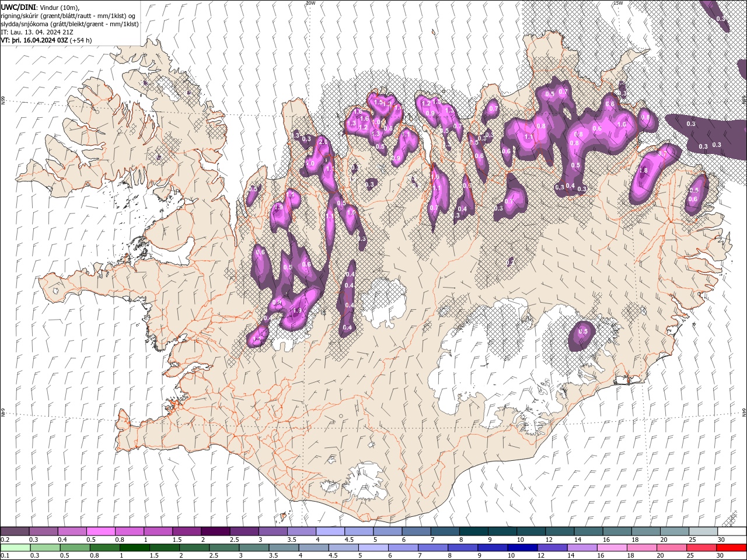Click the '1.8' snowfall value in the northeast patch
The width and height of the screenshot is (747, 560).
(644, 170)
